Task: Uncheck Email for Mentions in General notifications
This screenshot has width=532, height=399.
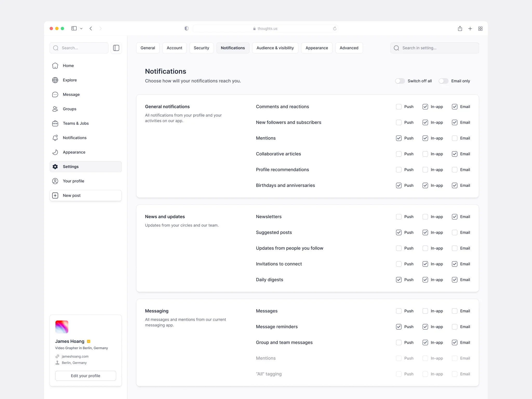Action: (454, 138)
